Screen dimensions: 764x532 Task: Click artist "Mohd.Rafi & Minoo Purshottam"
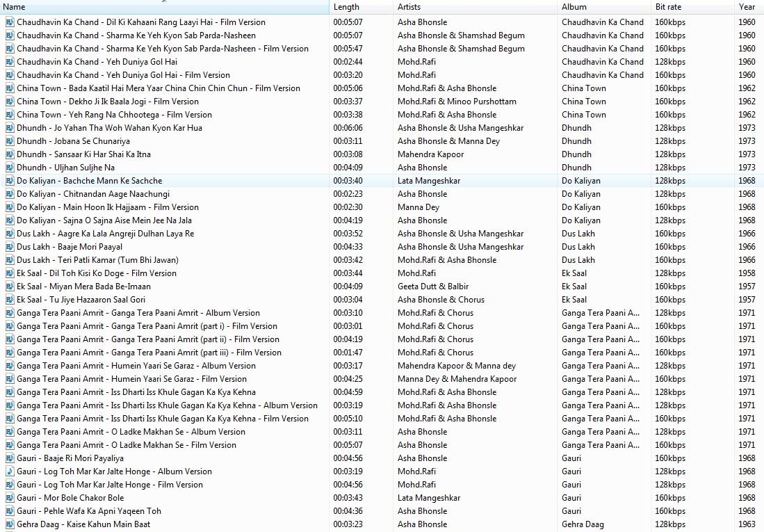click(457, 101)
